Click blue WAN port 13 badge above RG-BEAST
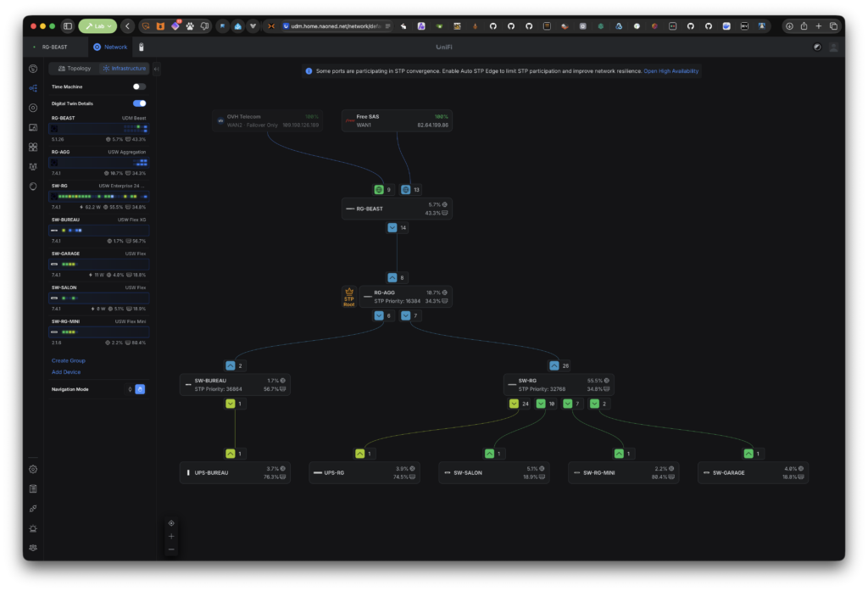Screen dimensions: 868x591 point(410,189)
